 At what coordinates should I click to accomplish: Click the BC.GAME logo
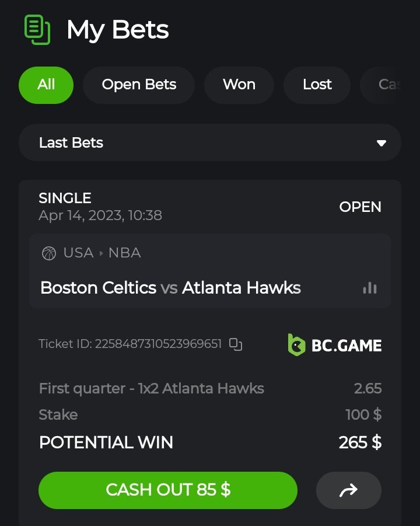(335, 345)
